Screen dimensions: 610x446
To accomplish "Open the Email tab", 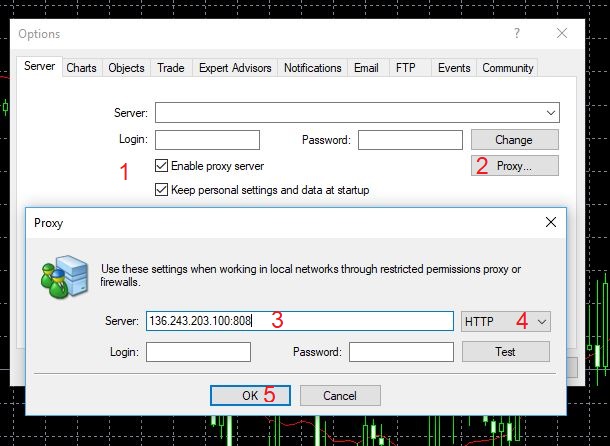I will point(366,68).
